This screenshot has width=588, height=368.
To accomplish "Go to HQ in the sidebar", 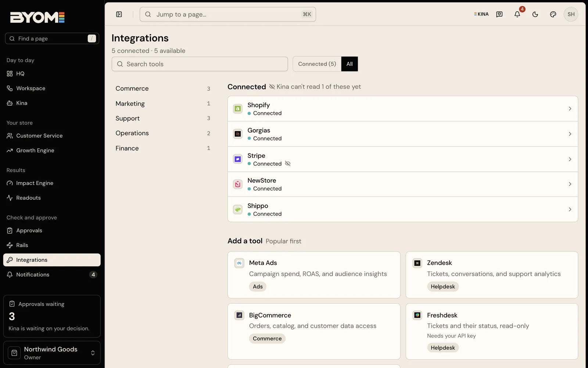I will click(x=52, y=74).
